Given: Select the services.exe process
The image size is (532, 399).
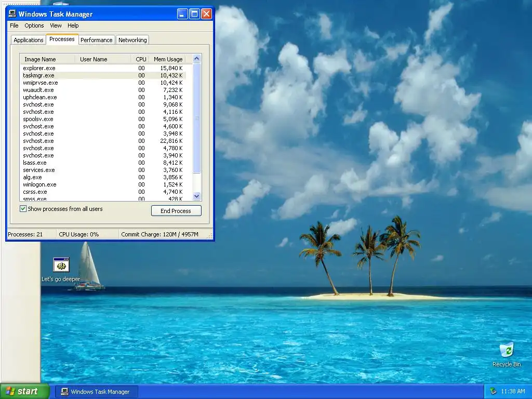Looking at the screenshot, I should point(103,170).
